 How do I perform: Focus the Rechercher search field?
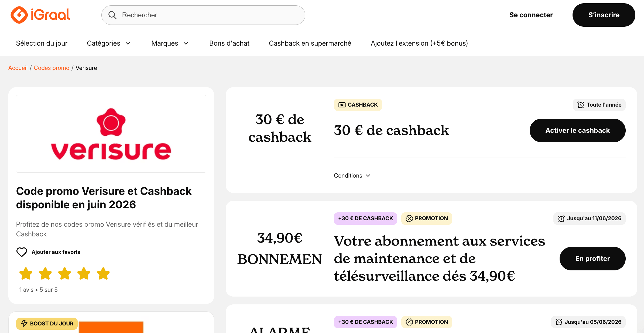pos(203,15)
